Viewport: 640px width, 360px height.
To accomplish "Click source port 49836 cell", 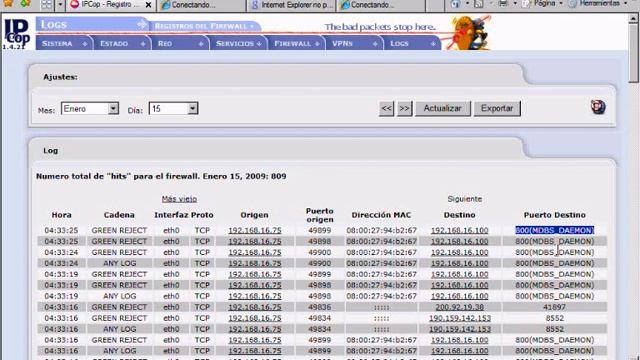I will [x=320, y=307].
